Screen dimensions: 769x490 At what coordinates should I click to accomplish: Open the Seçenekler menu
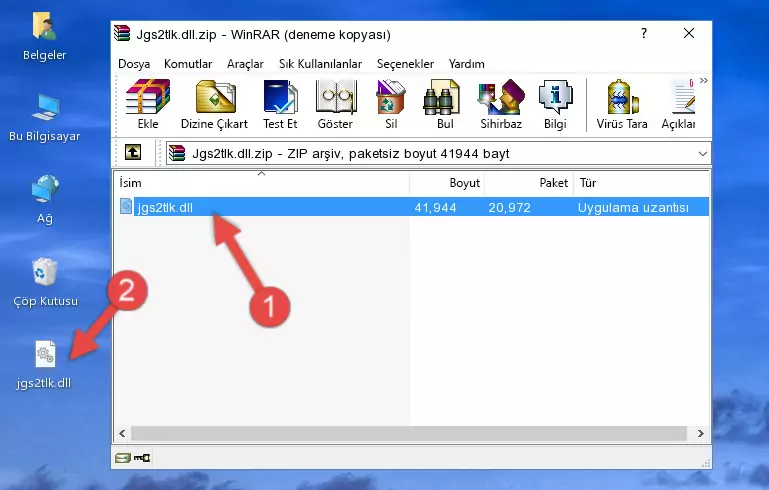pyautogui.click(x=405, y=64)
